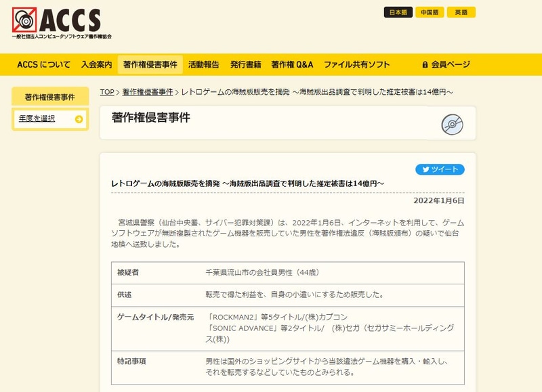Click the paragraph beginning 宮城県警察
This screenshot has height=392, width=542.
pyautogui.click(x=287, y=234)
